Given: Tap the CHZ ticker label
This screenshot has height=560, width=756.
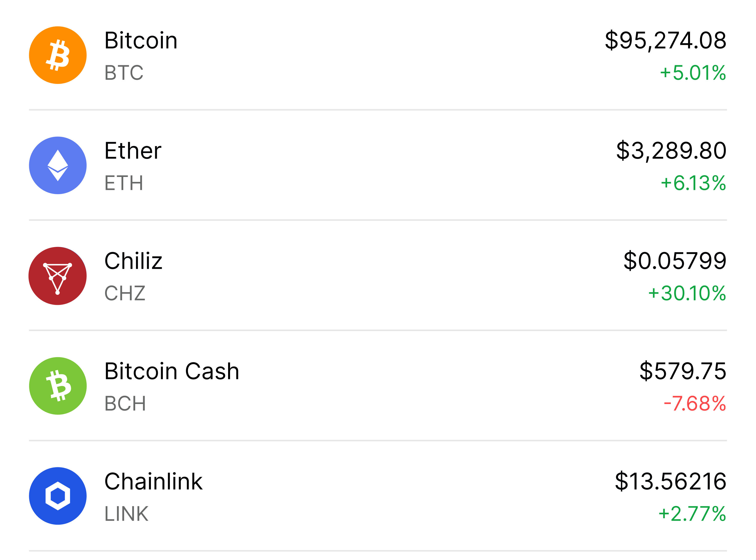Looking at the screenshot, I should click(x=125, y=293).
